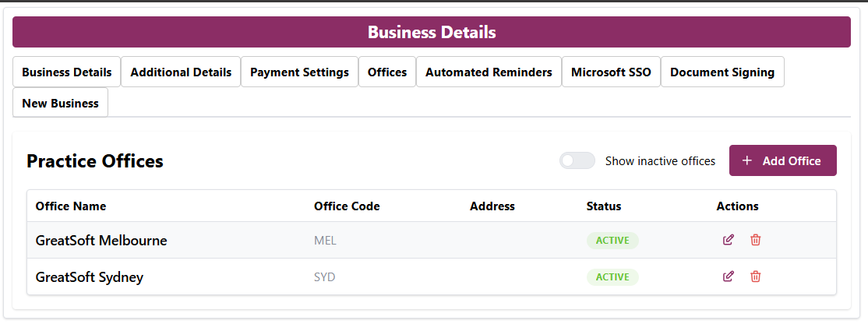Delete the GreatSoft Melbourne office
The height and width of the screenshot is (331, 868).
(755, 240)
